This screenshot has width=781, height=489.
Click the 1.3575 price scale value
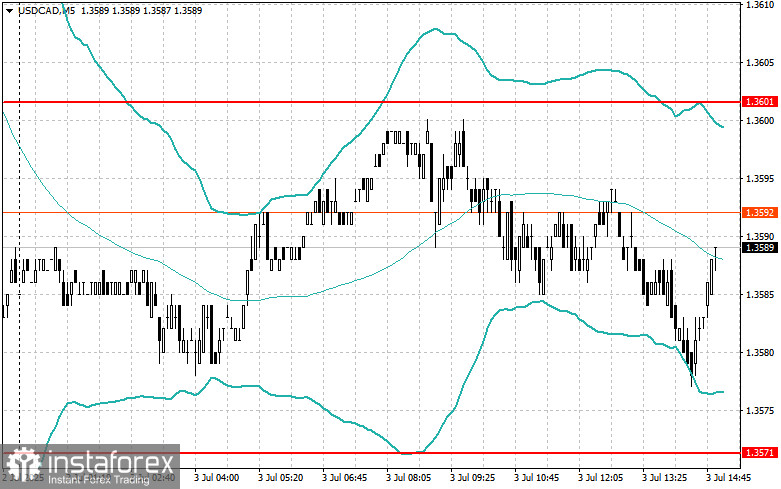tap(760, 411)
